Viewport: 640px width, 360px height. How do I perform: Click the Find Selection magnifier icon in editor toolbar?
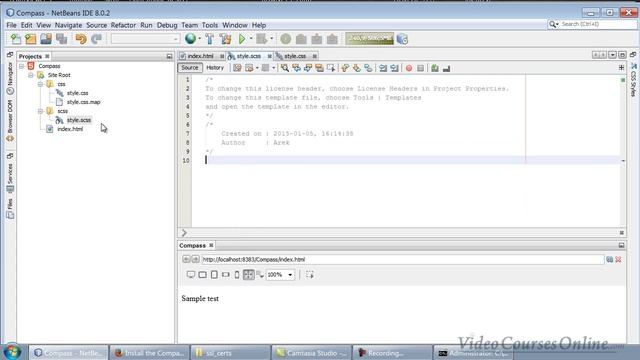click(284, 68)
